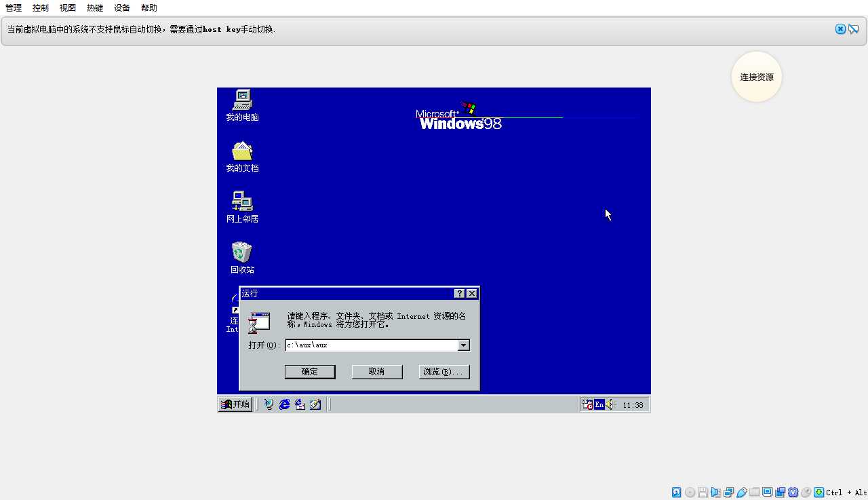
Task: Click the volume speaker tray icon
Action: click(610, 404)
